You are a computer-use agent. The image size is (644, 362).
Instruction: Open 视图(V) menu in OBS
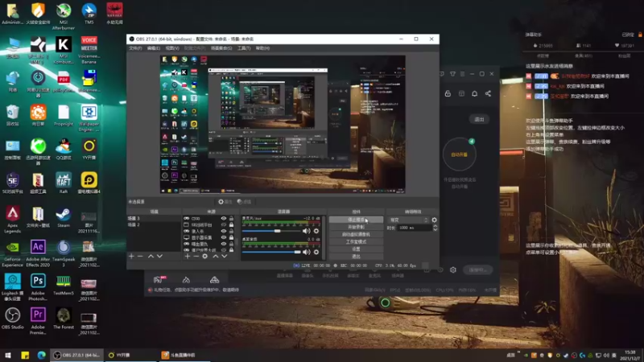172,48
